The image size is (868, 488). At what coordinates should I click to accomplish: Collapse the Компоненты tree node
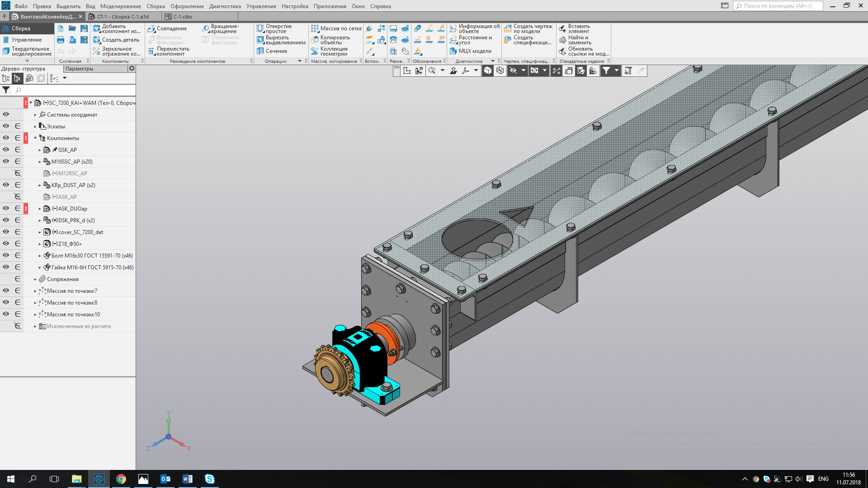tap(35, 138)
